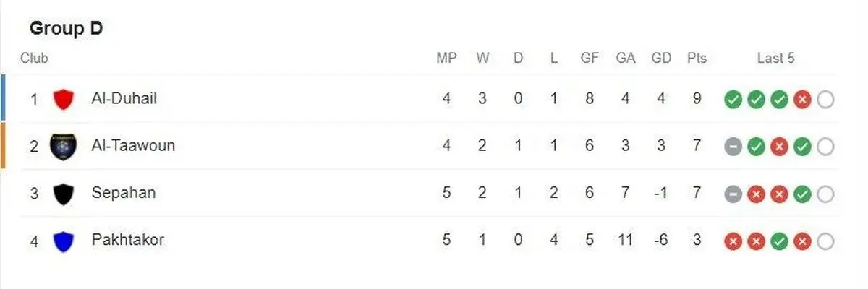Click the GD column header
The image size is (868, 289).
tap(661, 59)
